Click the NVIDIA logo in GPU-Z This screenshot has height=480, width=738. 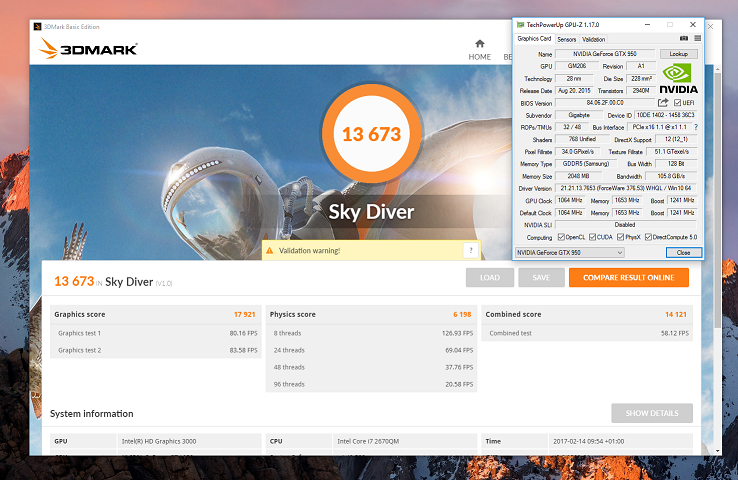coord(678,79)
